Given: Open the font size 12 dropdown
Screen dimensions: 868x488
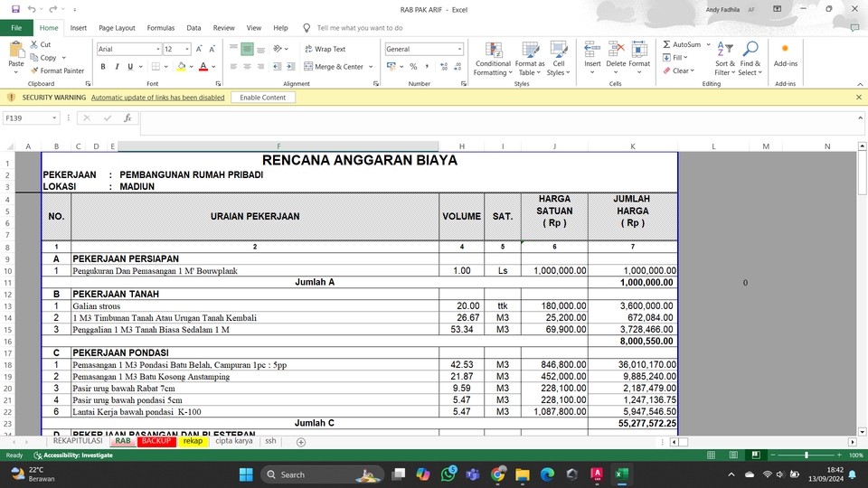Looking at the screenshot, I should coord(187,49).
